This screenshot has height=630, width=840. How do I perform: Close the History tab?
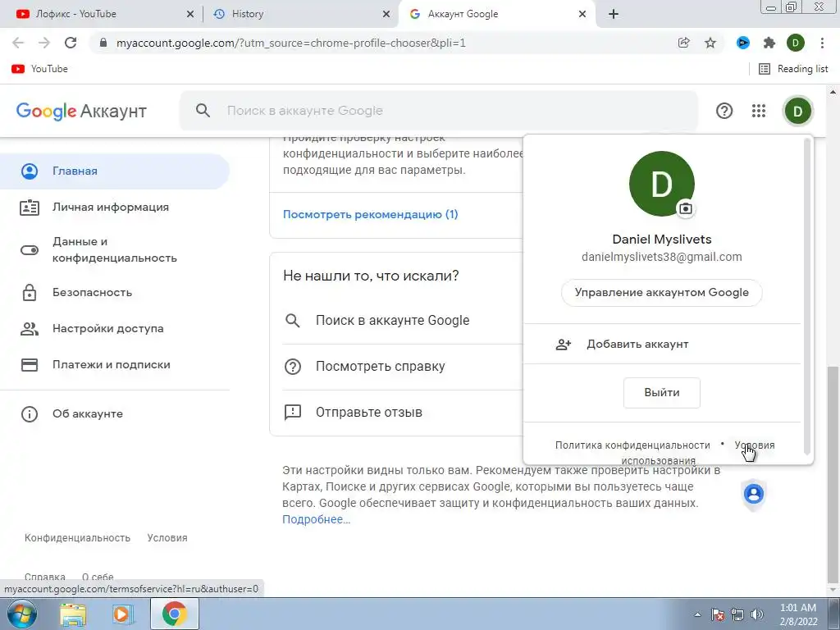(x=386, y=14)
